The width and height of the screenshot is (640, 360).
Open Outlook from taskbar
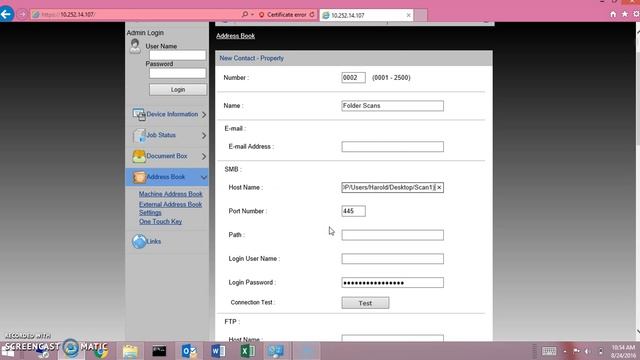pyautogui.click(x=189, y=351)
